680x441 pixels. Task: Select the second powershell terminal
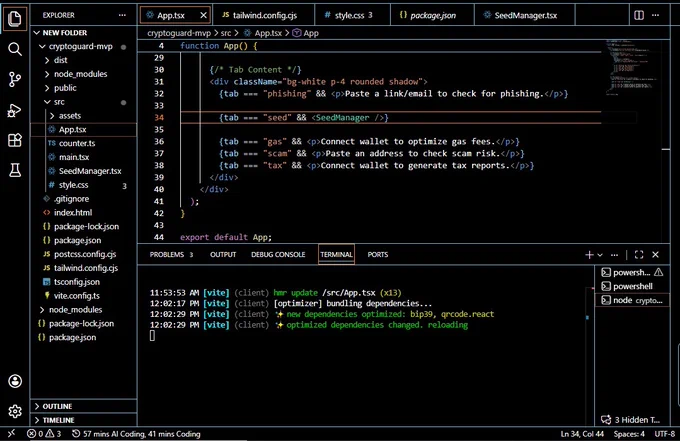(x=632, y=286)
